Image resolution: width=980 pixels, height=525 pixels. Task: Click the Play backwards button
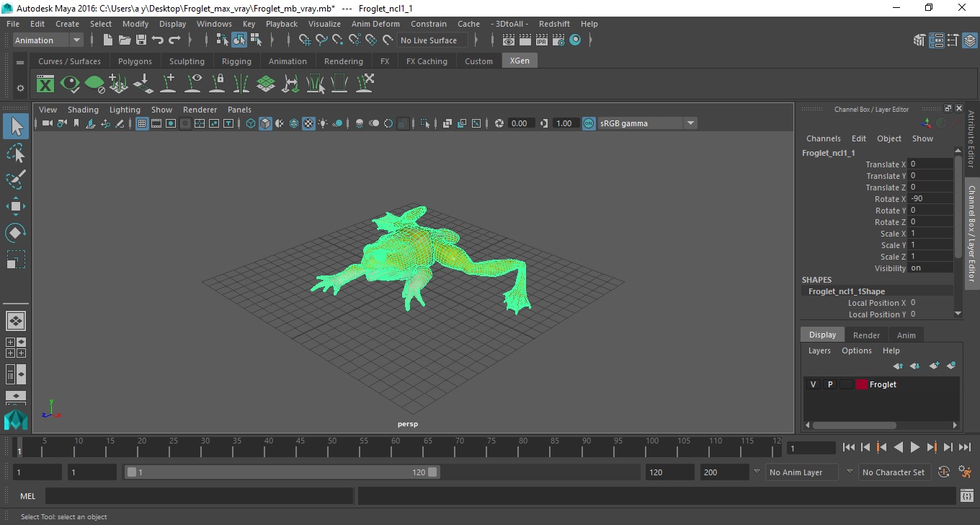[898, 447]
